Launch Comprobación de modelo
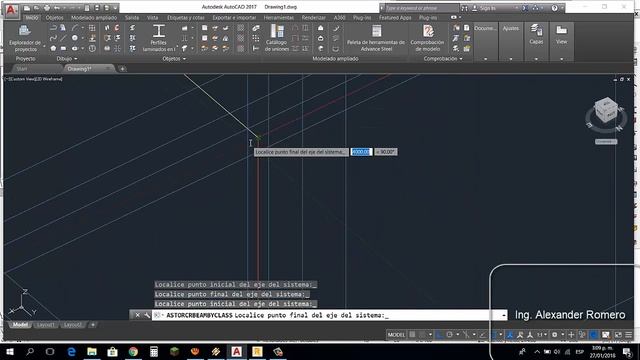Image resolution: width=640 pixels, height=360 pixels. pos(427,38)
